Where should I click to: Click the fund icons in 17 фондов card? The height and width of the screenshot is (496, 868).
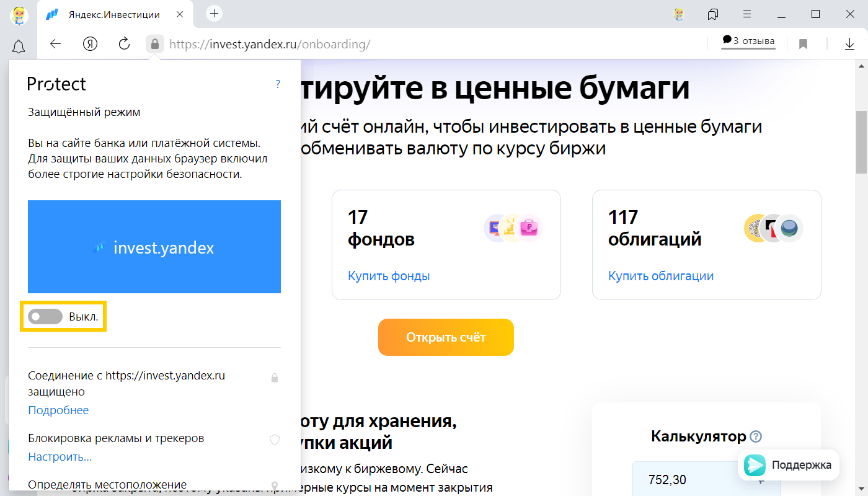pyautogui.click(x=513, y=228)
